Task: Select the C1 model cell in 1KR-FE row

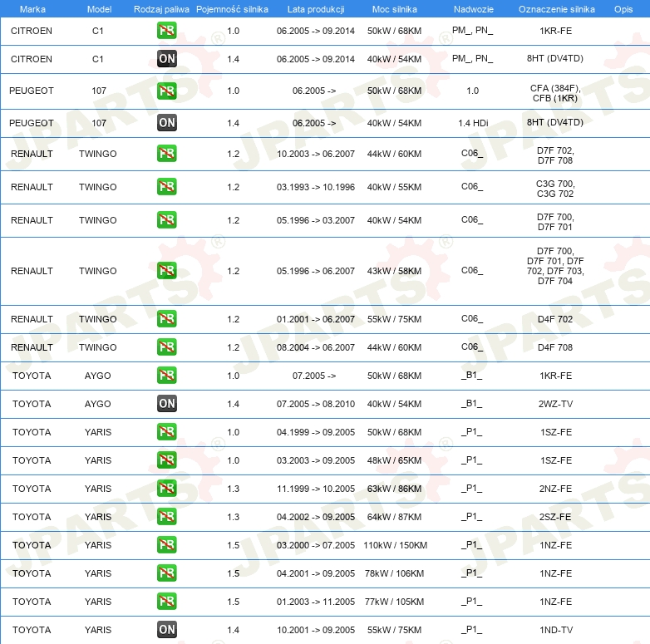Action: pos(98,31)
